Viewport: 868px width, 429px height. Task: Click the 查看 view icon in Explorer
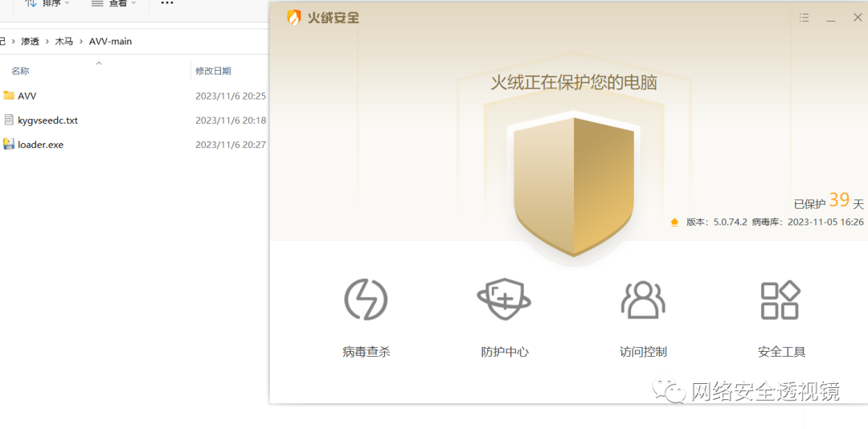97,3
